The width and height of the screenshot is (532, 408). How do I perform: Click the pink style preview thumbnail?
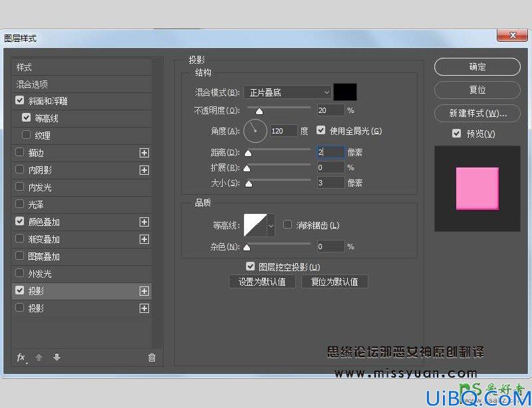pos(477,189)
